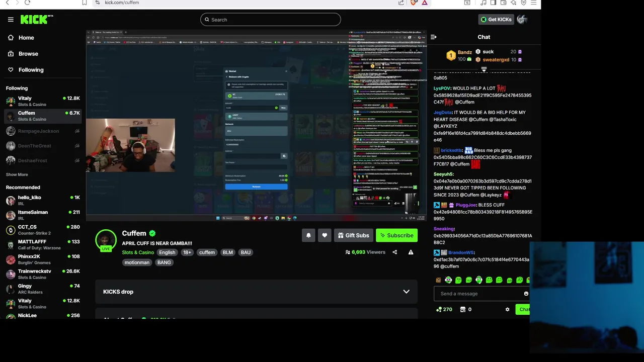Open Following in sidebar navigation

[x=31, y=70]
